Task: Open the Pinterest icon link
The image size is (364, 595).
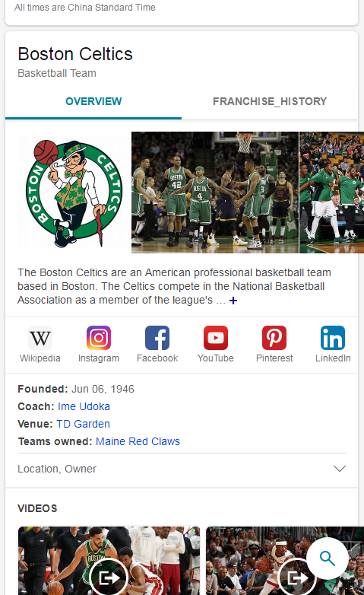Action: pyautogui.click(x=274, y=337)
